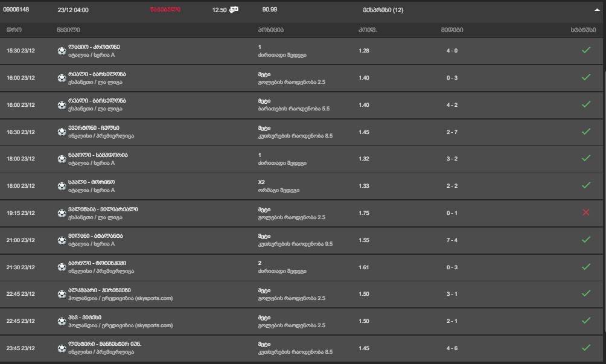Click the red X status icon on Valencia row
The height and width of the screenshot is (364, 606).
(585, 213)
